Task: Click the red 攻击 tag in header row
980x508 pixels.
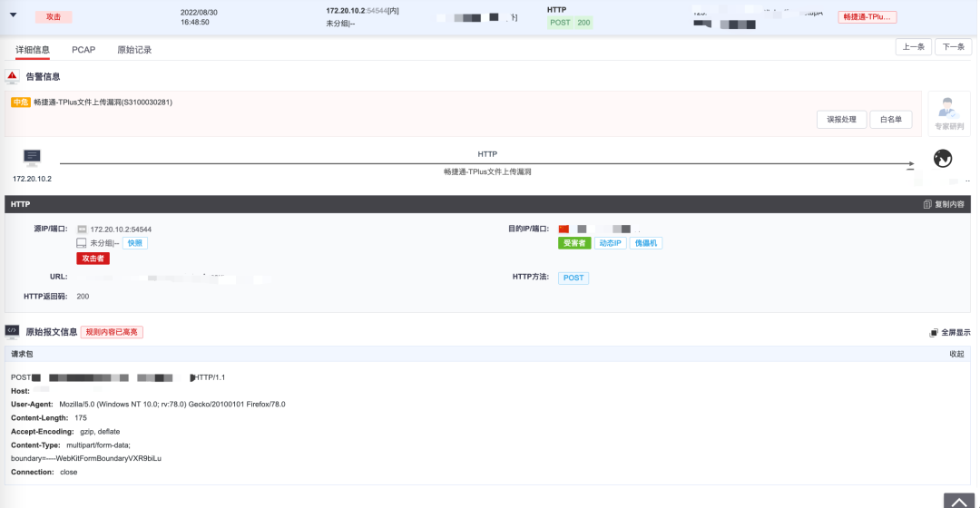Action: 54,17
